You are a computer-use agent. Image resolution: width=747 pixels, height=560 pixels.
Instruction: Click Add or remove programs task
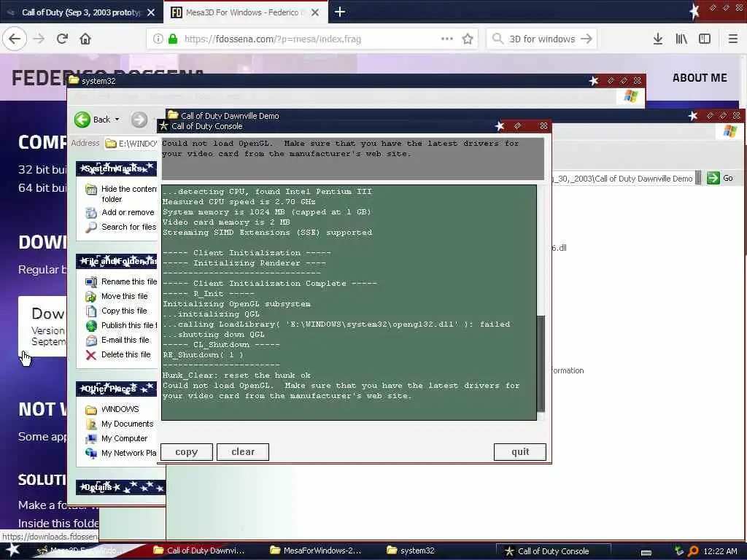pos(120,212)
